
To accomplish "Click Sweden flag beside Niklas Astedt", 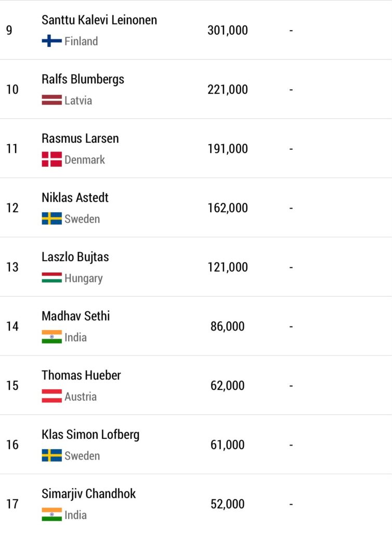I will pos(51,219).
